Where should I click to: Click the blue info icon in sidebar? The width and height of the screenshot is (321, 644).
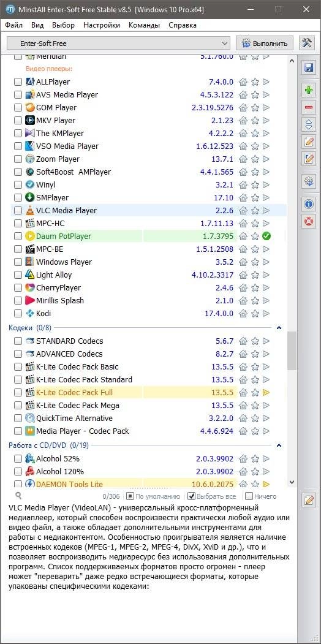pos(309,203)
